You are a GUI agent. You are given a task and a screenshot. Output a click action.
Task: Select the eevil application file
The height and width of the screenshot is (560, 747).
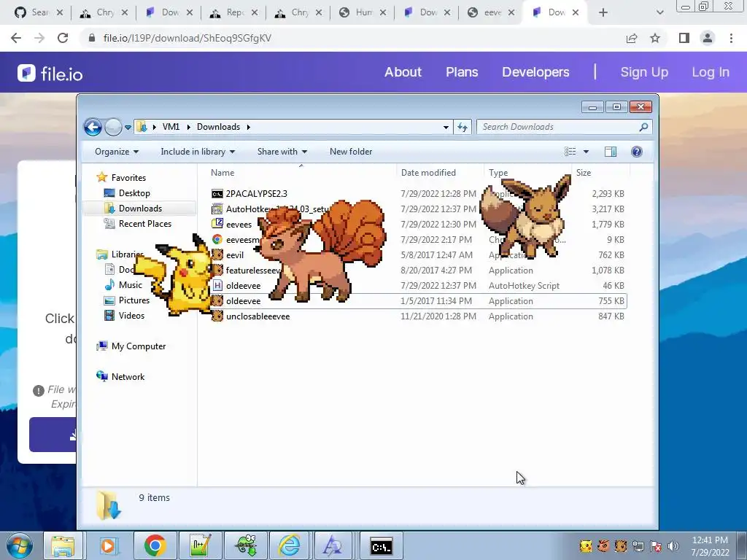pos(418,254)
